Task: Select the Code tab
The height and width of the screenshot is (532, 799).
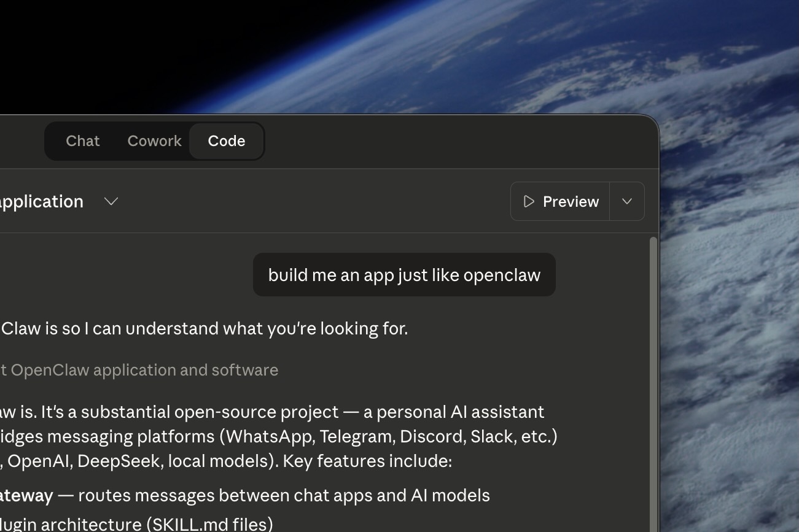Action: click(226, 141)
